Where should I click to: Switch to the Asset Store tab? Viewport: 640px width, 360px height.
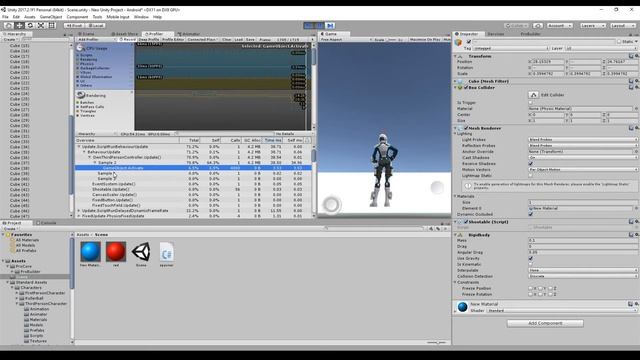tap(124, 34)
